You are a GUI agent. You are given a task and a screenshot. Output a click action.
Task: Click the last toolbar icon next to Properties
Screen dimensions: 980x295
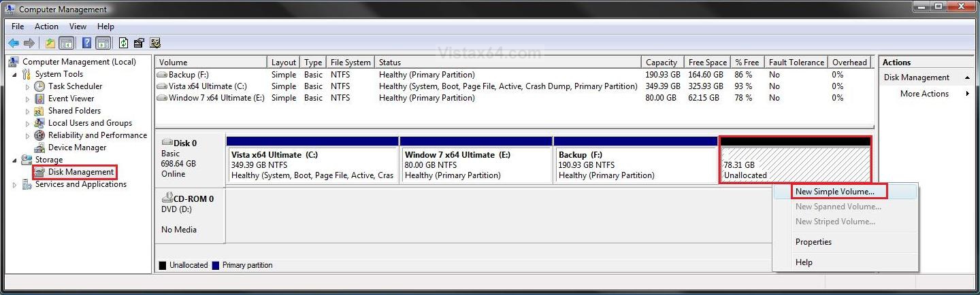tap(154, 43)
